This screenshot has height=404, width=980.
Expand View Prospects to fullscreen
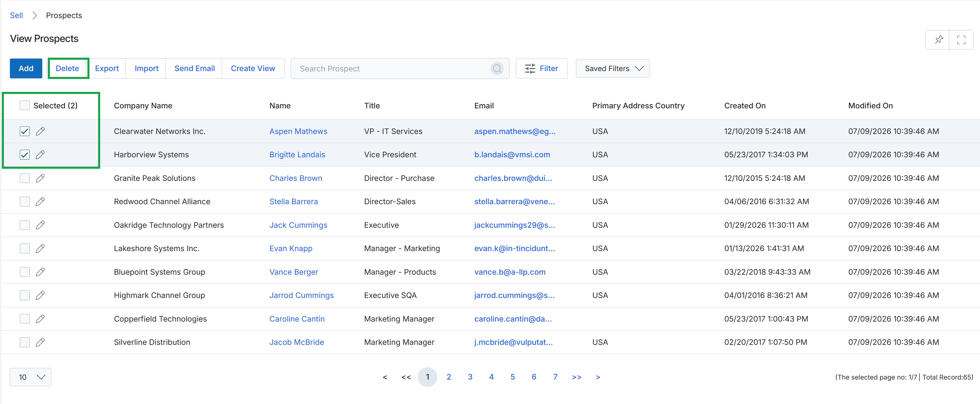pos(961,40)
